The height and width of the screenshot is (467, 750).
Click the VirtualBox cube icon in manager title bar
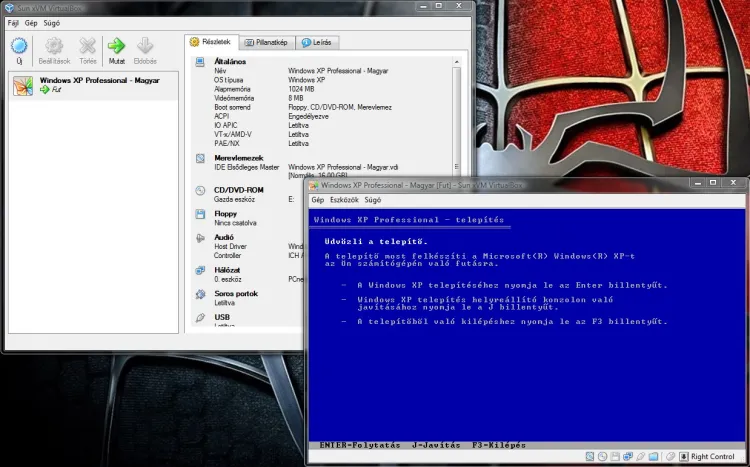(9, 8)
